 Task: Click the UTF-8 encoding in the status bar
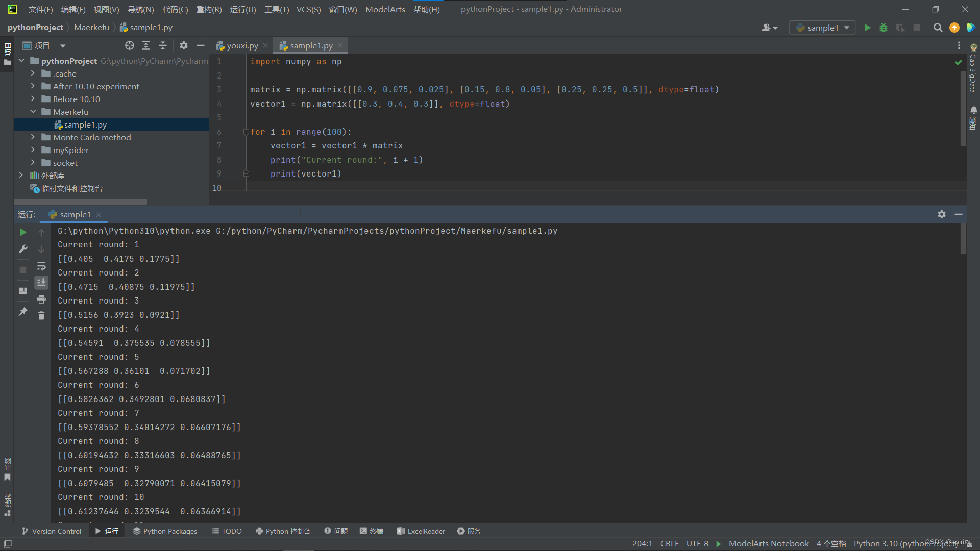click(x=697, y=543)
